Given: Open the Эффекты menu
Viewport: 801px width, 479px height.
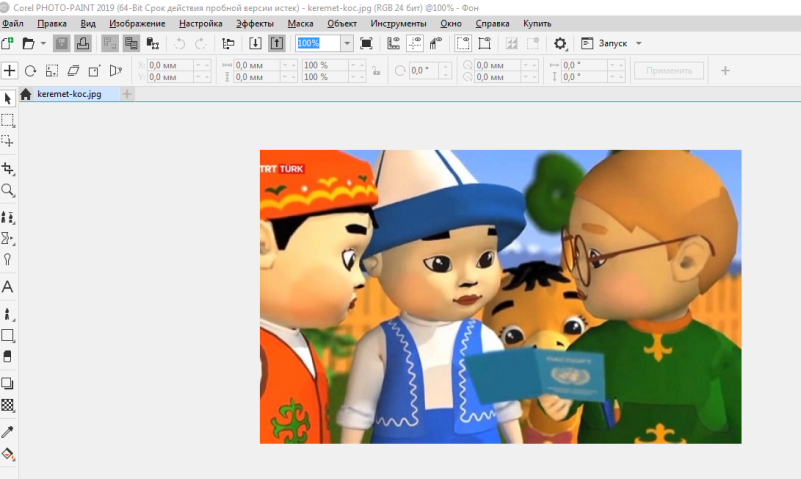Looking at the screenshot, I should tap(254, 23).
